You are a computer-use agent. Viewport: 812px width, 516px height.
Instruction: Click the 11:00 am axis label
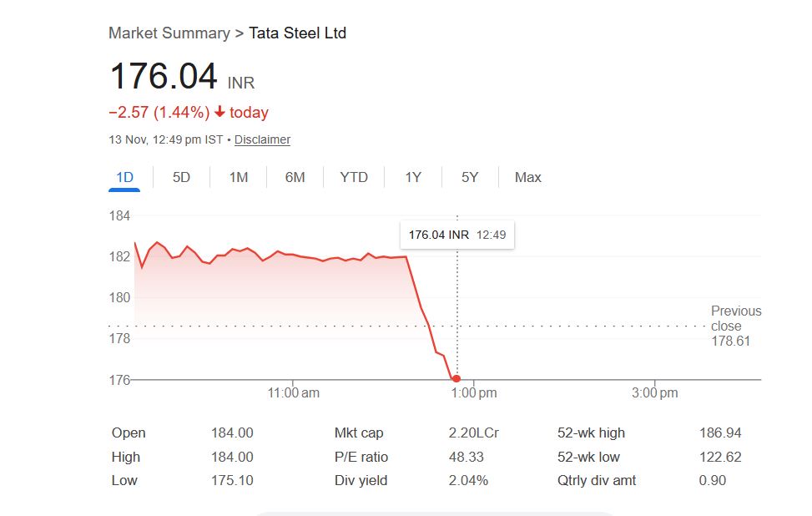[x=294, y=392]
